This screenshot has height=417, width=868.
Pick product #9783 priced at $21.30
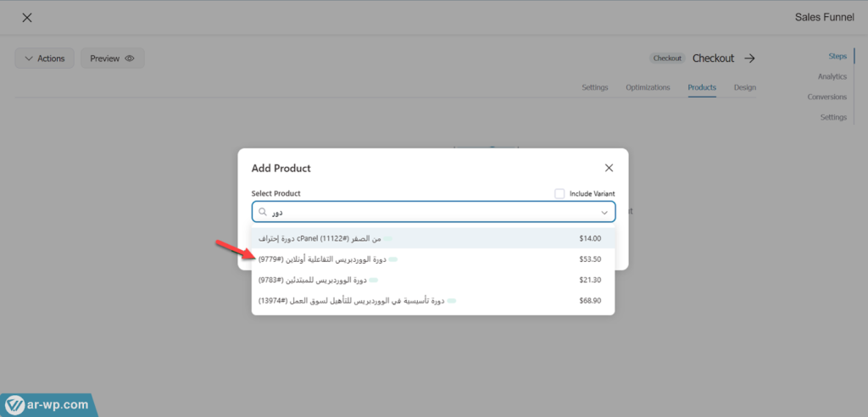coord(432,279)
